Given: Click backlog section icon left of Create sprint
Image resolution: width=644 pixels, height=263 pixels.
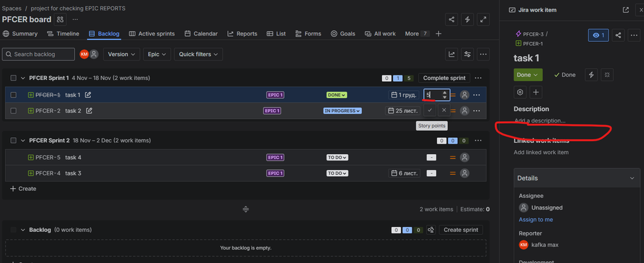Looking at the screenshot, I should (x=431, y=229).
